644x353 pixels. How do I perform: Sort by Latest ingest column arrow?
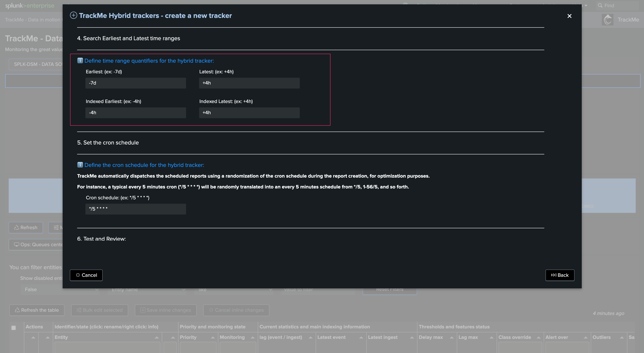click(412, 337)
